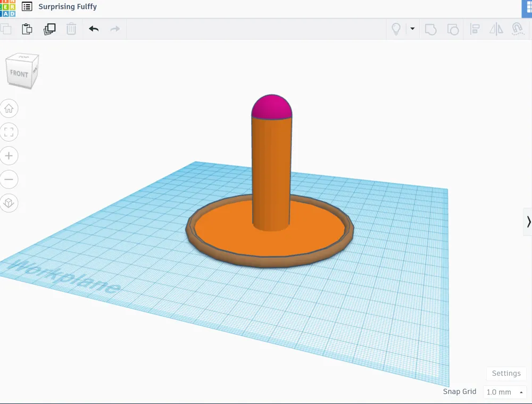Toggle the show all lightbulb icon

(x=396, y=29)
